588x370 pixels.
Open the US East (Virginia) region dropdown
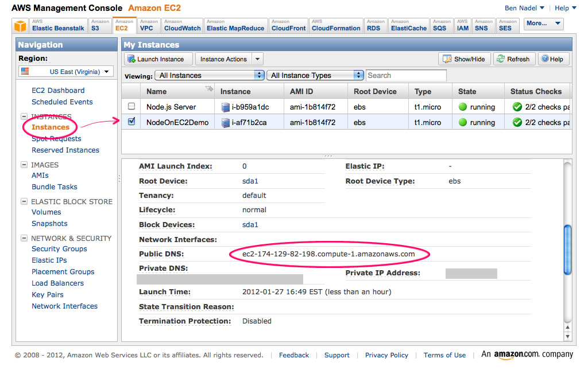(x=67, y=71)
